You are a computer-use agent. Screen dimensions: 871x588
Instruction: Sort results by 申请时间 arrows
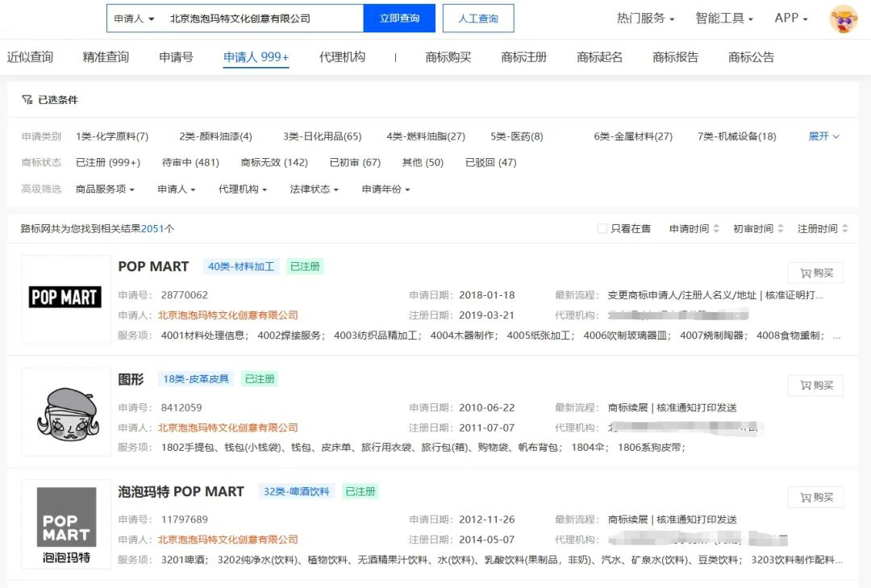coord(715,229)
